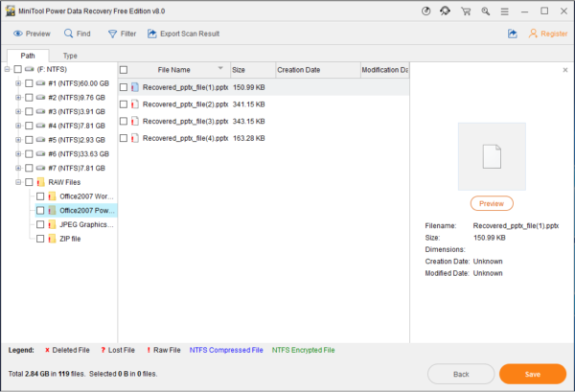The width and height of the screenshot is (575, 392).
Task: Expand the #3 (NTFS)3.91 GB node
Action: point(18,111)
